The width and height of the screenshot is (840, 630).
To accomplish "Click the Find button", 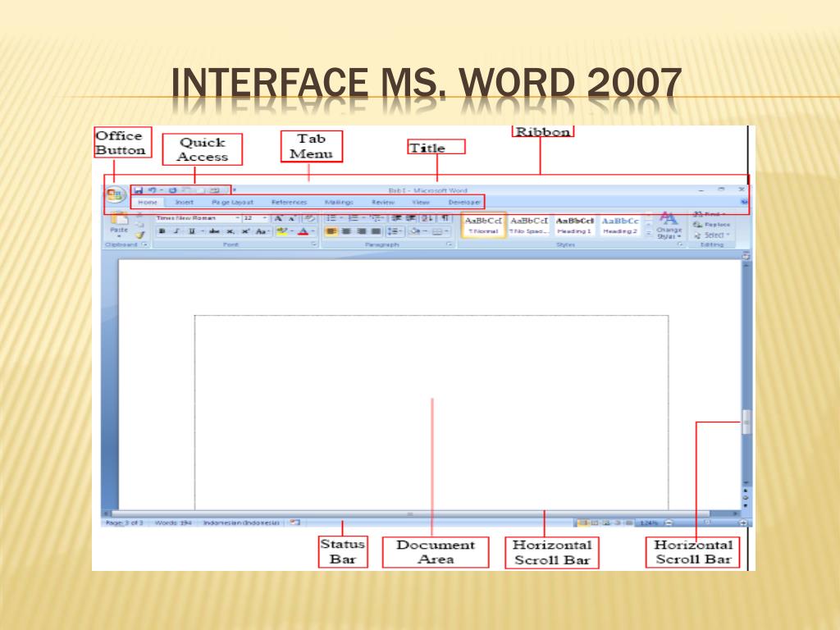I will point(709,214).
